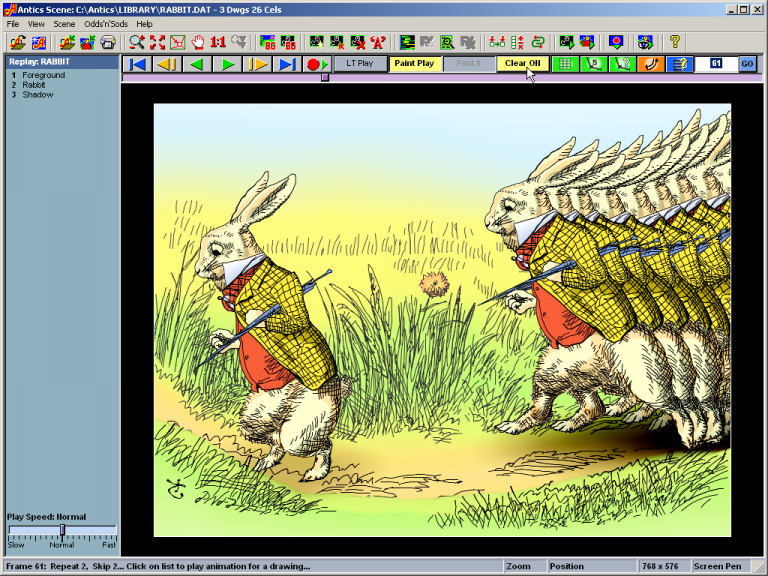This screenshot has height=576, width=768.
Task: Open help with yellow question mark icon
Action: [675, 43]
